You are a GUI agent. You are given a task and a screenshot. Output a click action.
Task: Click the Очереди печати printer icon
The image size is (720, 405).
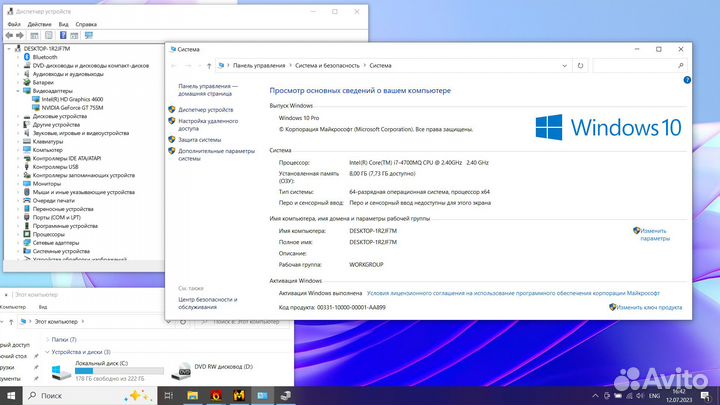click(27, 201)
